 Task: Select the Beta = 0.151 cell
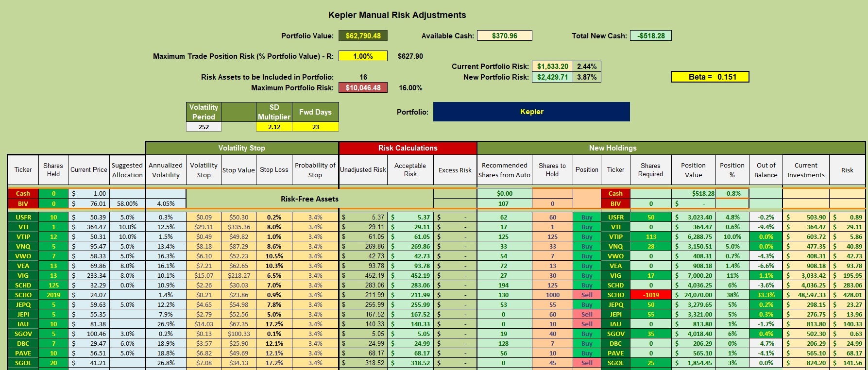tap(710, 77)
